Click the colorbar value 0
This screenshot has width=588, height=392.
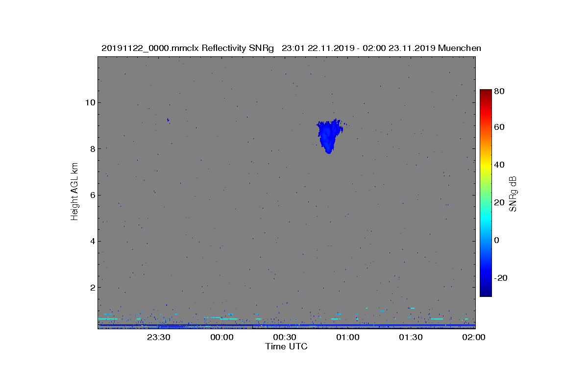(x=497, y=240)
